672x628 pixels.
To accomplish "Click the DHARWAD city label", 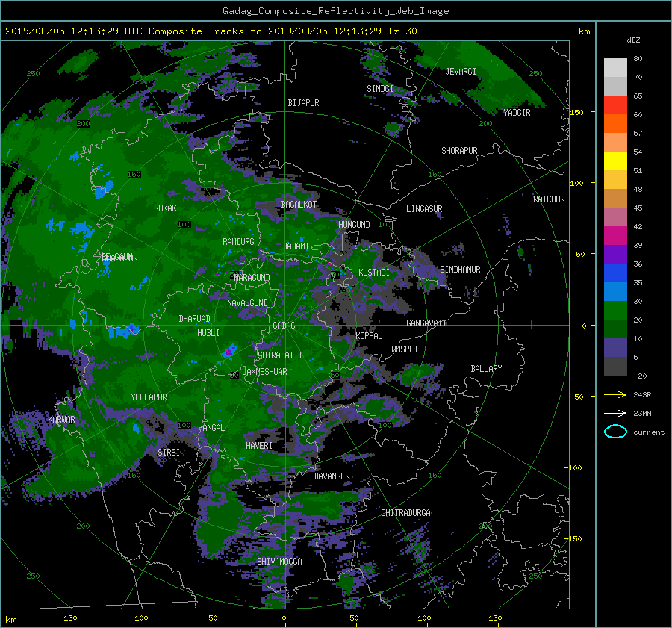I will tap(194, 319).
